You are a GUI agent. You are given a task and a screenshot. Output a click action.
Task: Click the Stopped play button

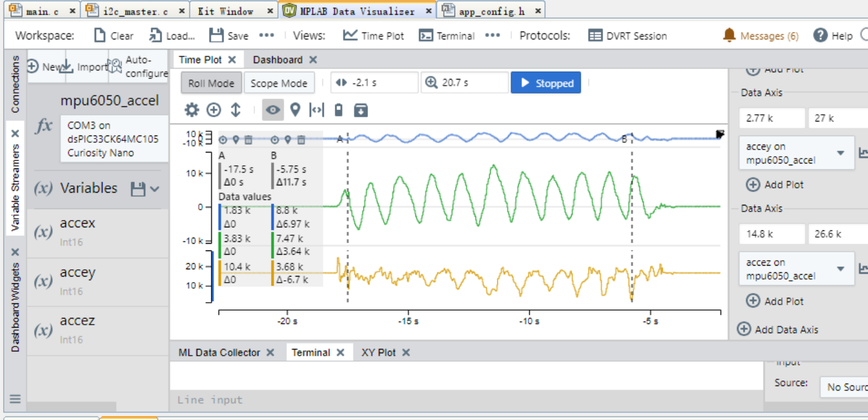click(545, 83)
